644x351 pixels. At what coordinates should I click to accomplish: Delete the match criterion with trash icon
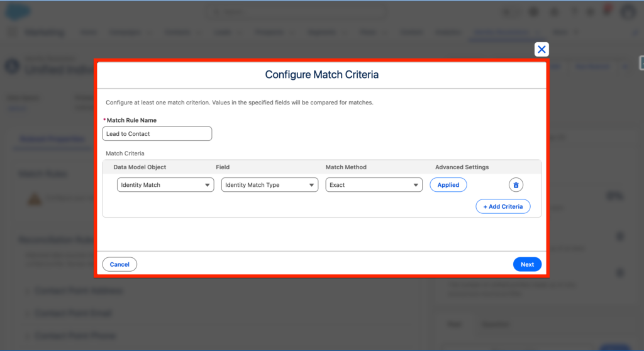(516, 185)
